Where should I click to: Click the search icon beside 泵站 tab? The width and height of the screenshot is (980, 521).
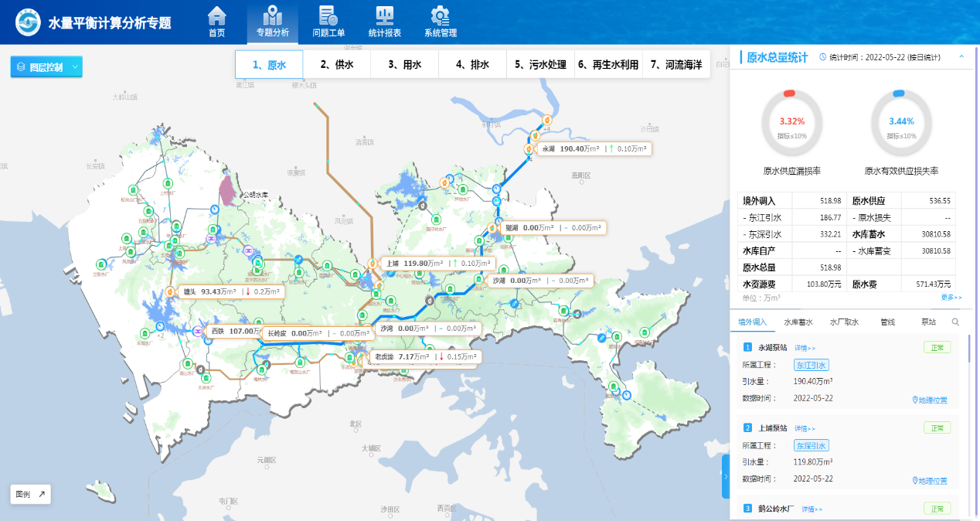955,322
